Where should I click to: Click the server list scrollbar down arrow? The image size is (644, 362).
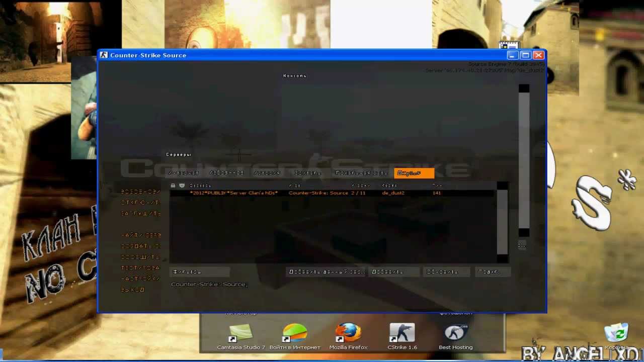coord(502,258)
